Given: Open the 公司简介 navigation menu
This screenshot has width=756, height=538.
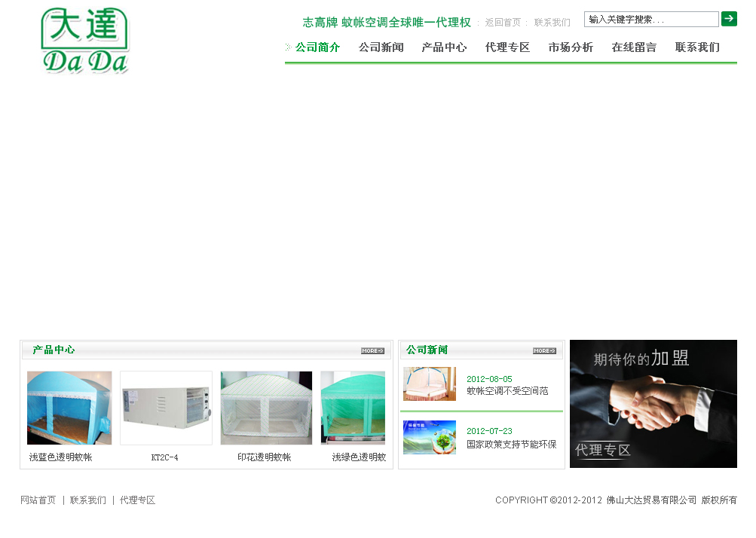Looking at the screenshot, I should [x=317, y=47].
